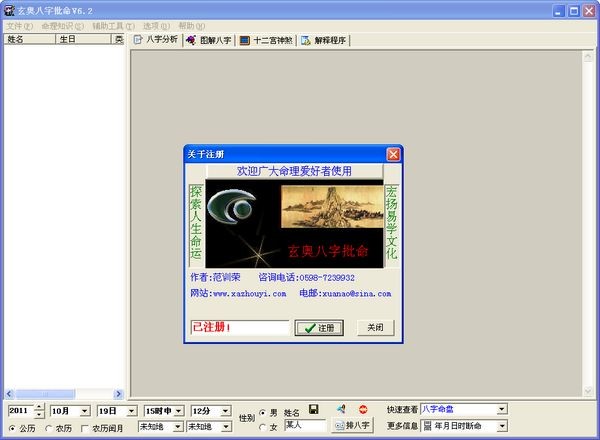The width and height of the screenshot is (600, 440).
Task: Decrease year with the down spinner
Action: [x=39, y=414]
